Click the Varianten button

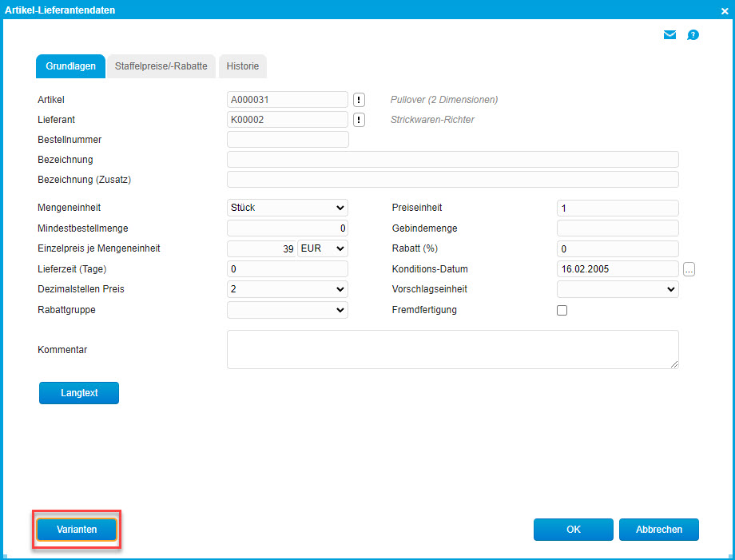[x=77, y=530]
